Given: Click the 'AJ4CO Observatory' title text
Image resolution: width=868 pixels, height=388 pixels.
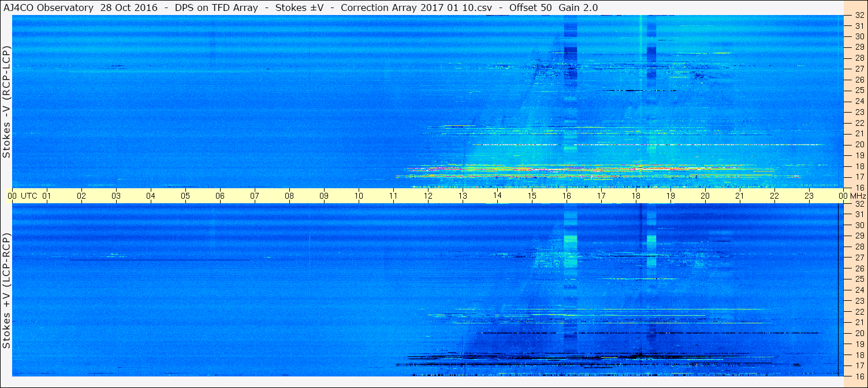Looking at the screenshot, I should 48,8.
